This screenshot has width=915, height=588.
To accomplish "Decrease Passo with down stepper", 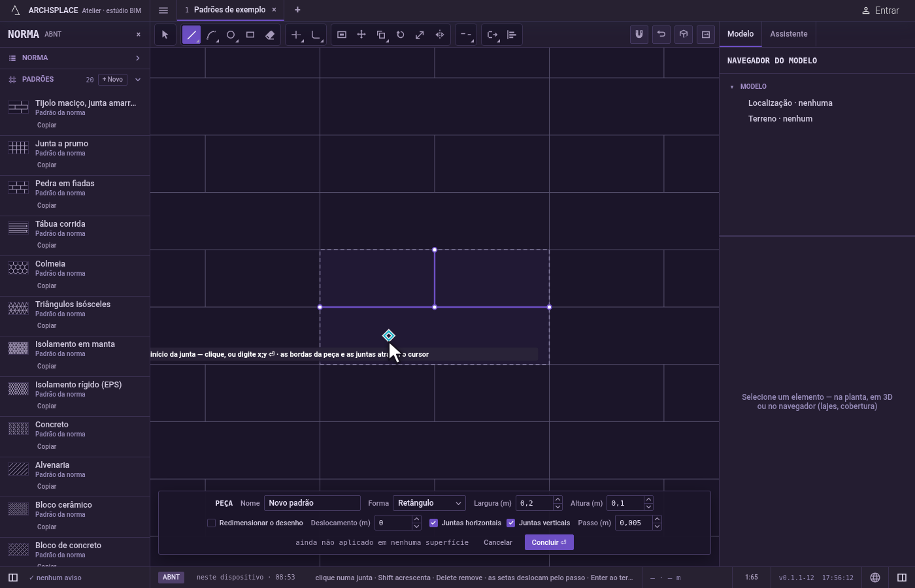I will (657, 527).
